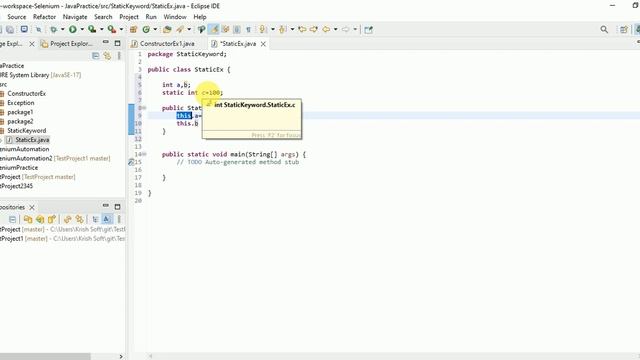Click the New Java Class green icon
Viewport: 640px width, 360px height.
146,29
